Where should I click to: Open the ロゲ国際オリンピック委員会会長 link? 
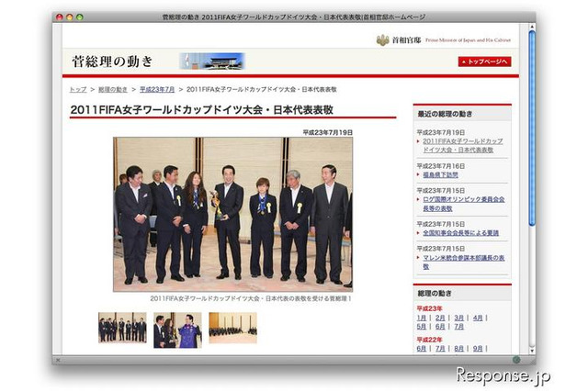click(x=464, y=204)
